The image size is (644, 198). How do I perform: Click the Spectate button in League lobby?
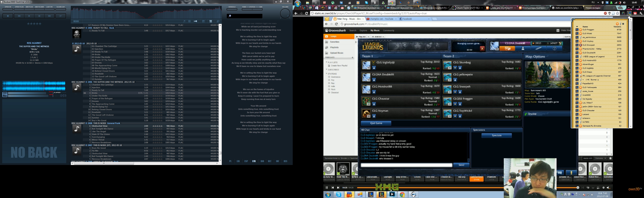tap(497, 136)
